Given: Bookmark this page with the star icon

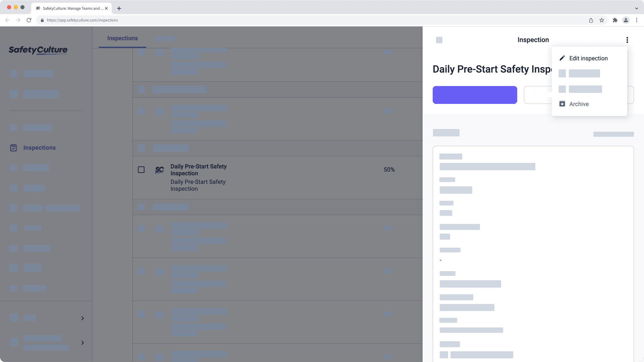Looking at the screenshot, I should (602, 20).
